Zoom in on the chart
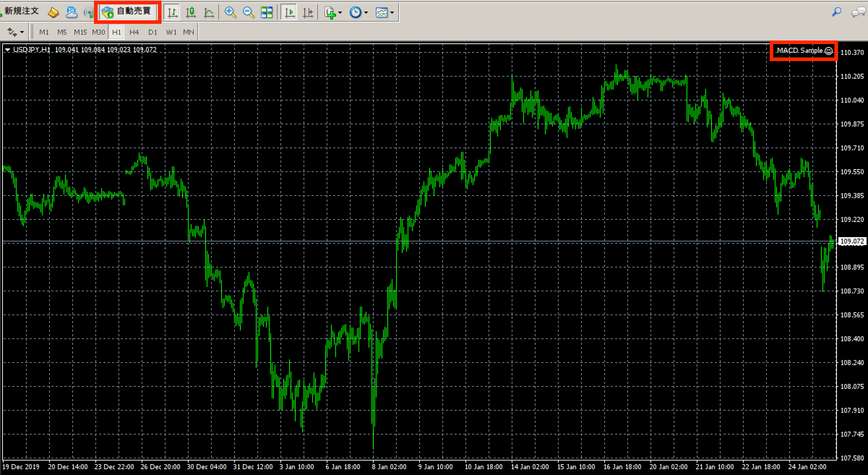 click(x=230, y=12)
